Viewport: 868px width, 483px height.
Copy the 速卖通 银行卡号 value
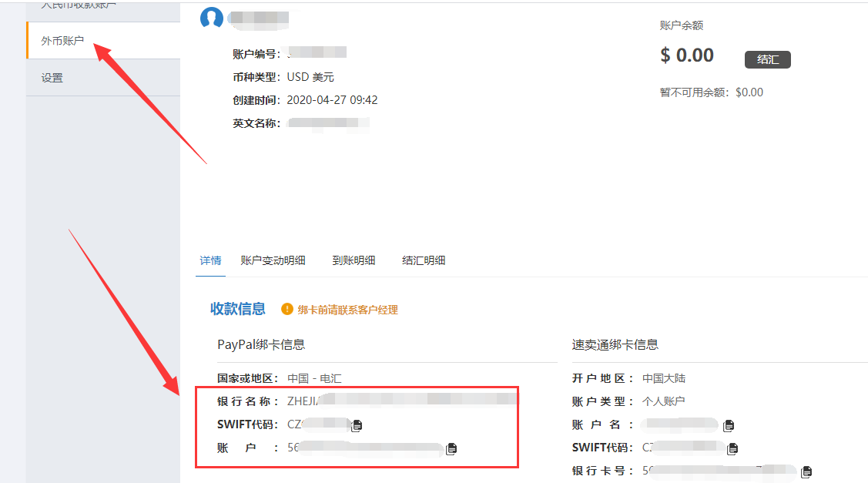(x=807, y=471)
